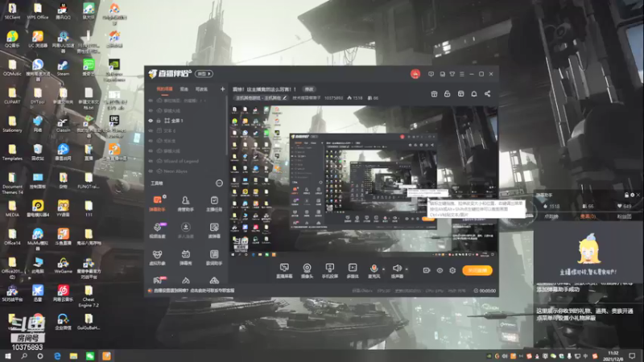Toggle visibility of the 文本 source
The image size is (644, 362).
151,131
